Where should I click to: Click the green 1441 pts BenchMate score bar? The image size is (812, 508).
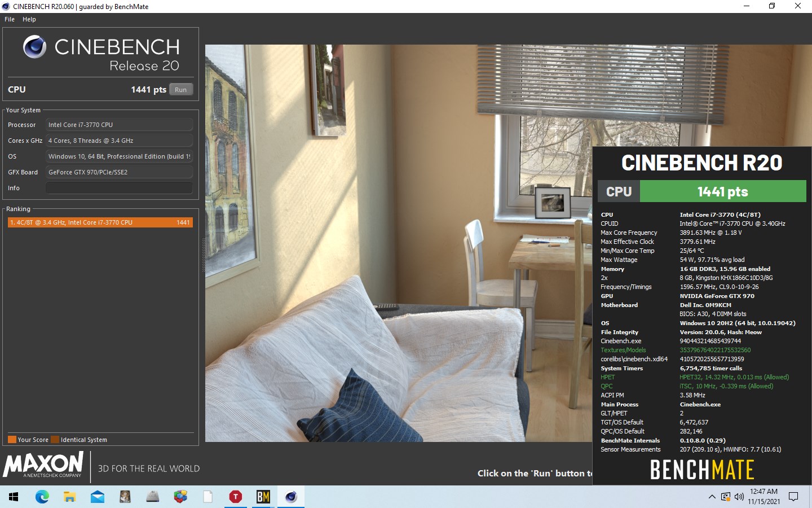click(x=723, y=191)
